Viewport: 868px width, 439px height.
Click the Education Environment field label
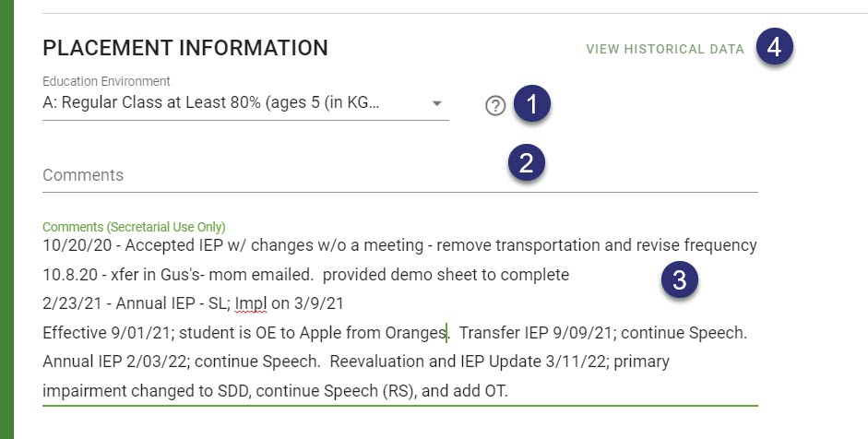tap(106, 81)
